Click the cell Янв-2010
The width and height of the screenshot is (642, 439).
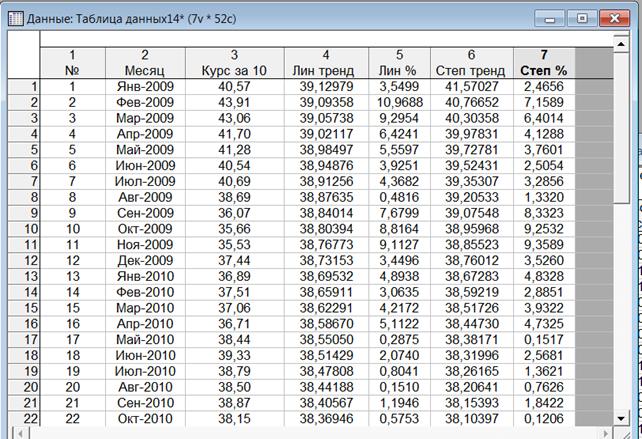click(x=145, y=276)
